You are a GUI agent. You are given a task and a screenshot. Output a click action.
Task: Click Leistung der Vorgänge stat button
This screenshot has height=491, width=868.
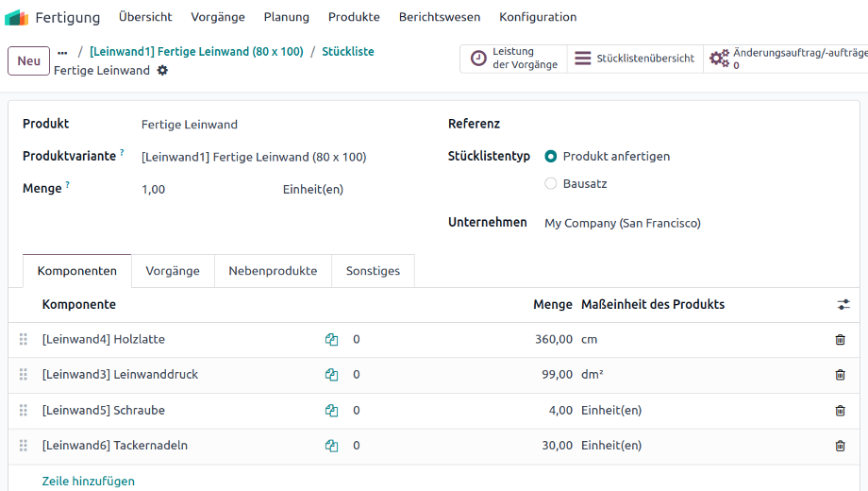[x=513, y=59]
